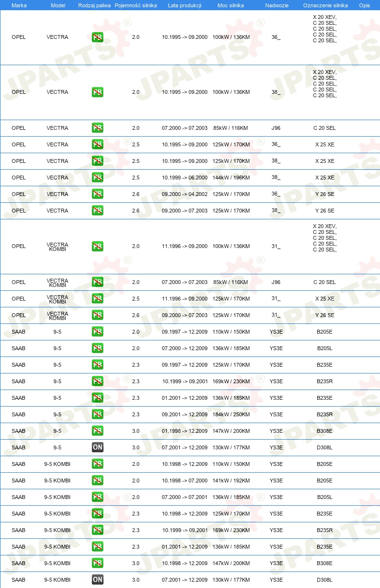Click the '09.1997 -> 12.2009' cell in B205E row

tap(185, 332)
